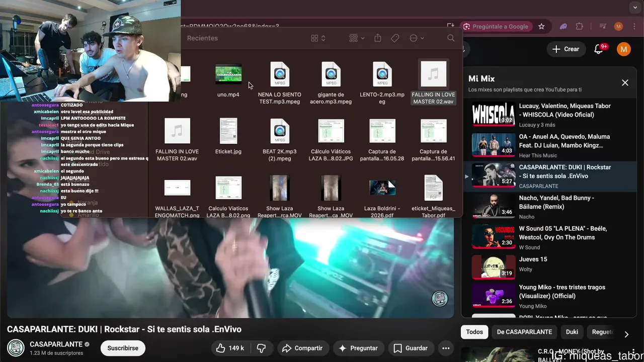Change Finder icon view mode selector

(x=318, y=38)
